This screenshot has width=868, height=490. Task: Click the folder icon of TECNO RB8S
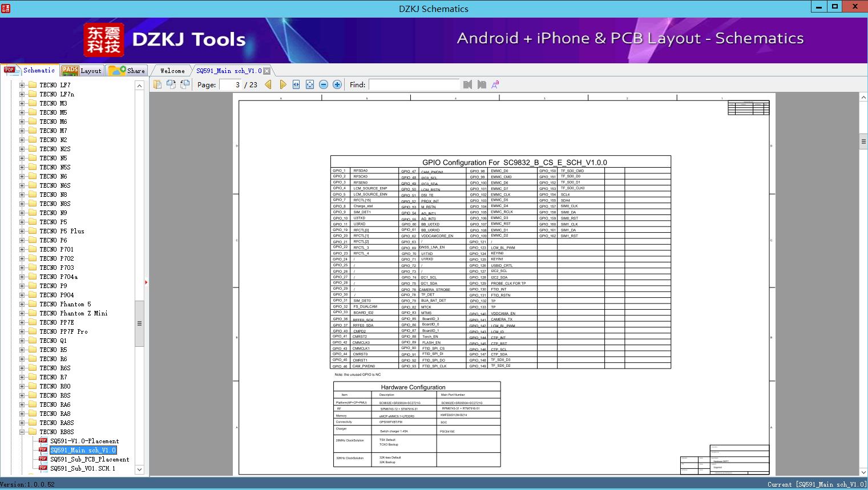pos(33,432)
